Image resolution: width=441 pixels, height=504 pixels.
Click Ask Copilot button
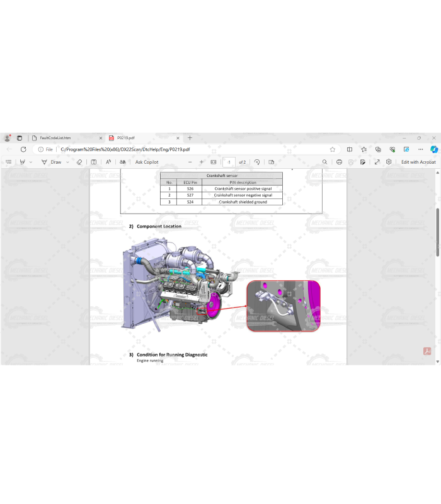(147, 162)
